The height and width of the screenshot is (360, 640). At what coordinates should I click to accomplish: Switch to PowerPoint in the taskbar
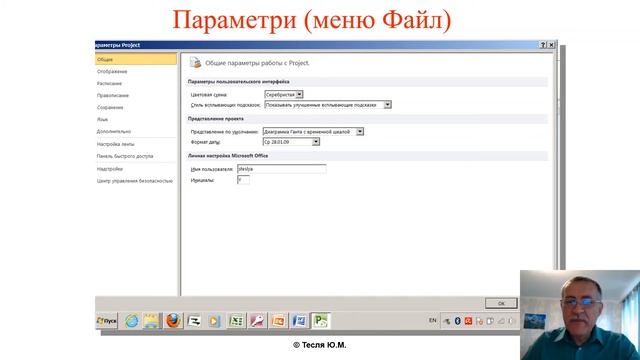click(278, 321)
